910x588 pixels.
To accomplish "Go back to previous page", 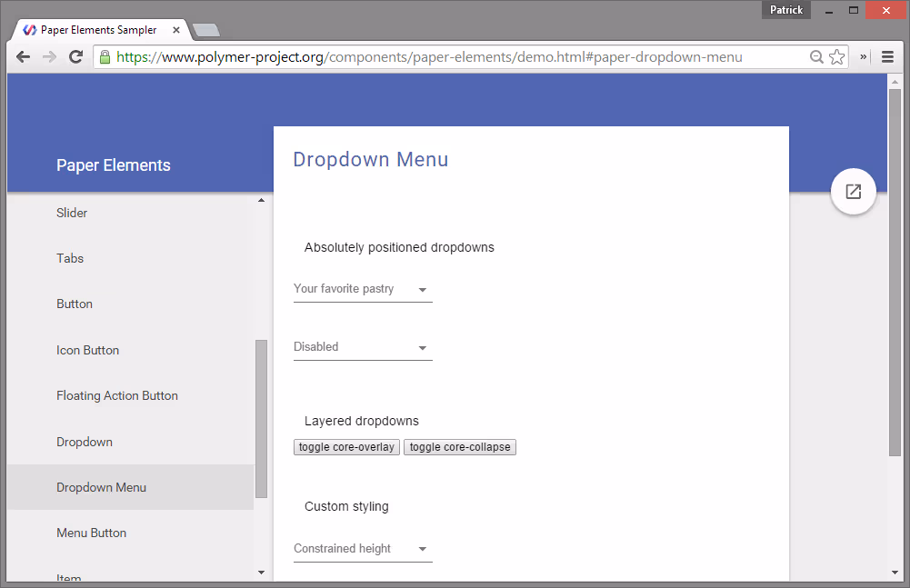I will point(24,57).
